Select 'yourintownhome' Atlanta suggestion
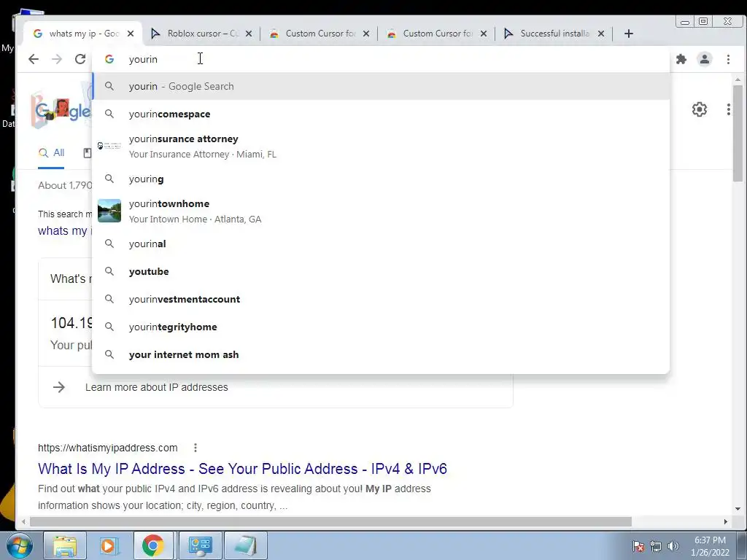747x560 pixels. pos(381,211)
